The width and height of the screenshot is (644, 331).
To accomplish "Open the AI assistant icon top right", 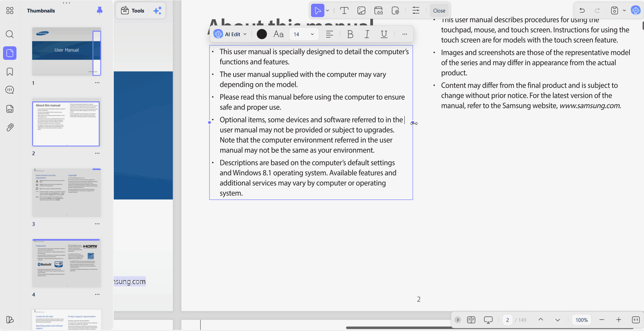I will (x=636, y=10).
